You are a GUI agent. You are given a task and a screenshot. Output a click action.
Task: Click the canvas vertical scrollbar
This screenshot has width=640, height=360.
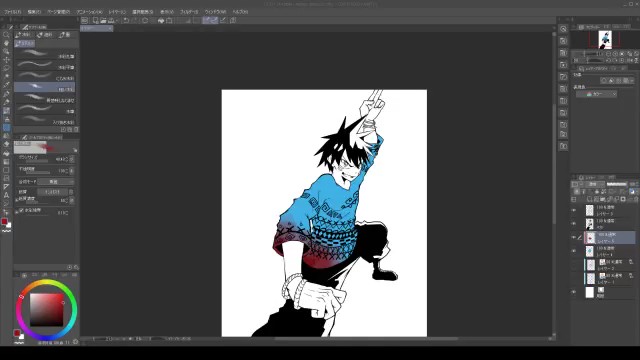[554, 163]
